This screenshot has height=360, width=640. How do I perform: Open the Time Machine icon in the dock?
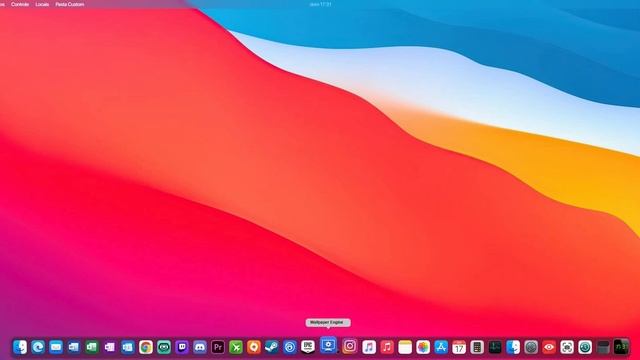(x=585, y=347)
